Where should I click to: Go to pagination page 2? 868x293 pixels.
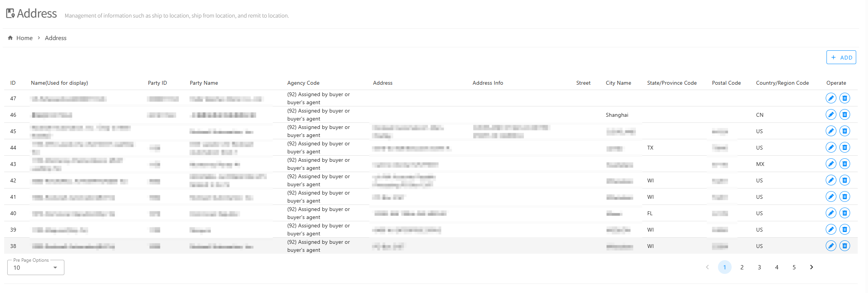click(x=742, y=267)
